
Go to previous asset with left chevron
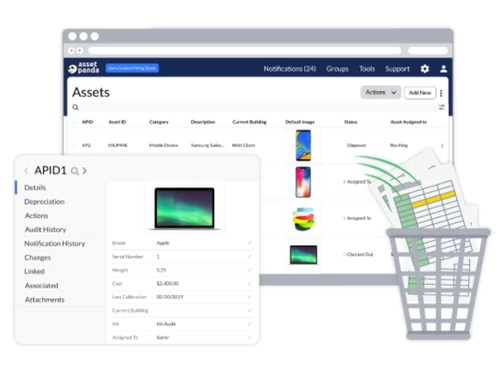[x=26, y=171]
